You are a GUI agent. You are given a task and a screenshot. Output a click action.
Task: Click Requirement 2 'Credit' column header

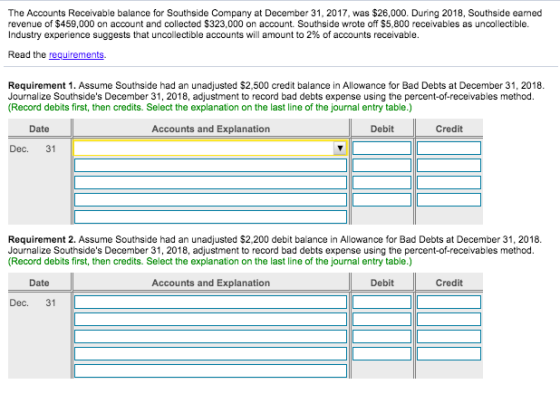coord(449,283)
